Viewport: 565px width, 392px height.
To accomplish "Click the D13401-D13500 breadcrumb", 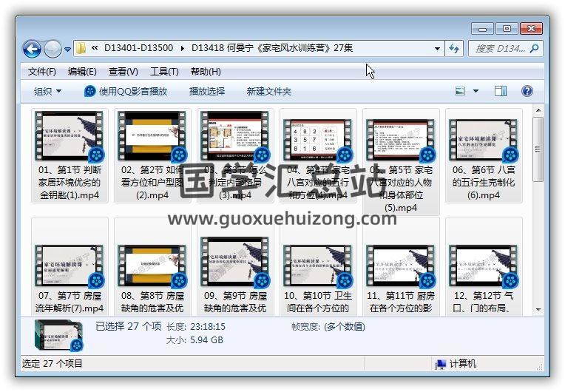I will [x=138, y=48].
